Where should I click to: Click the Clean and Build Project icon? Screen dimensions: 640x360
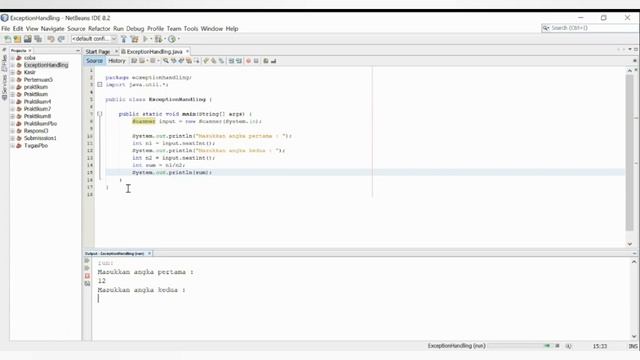tap(134, 39)
